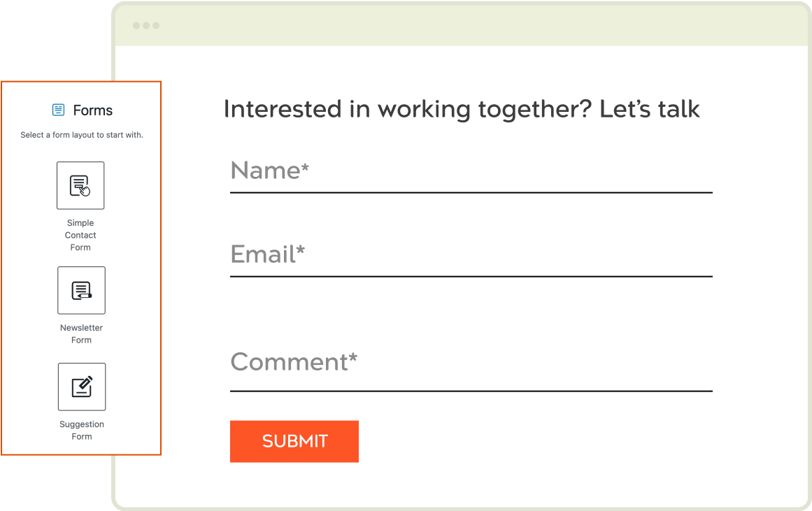Click the third window control dot
This screenshot has height=511, width=812.
tap(156, 26)
